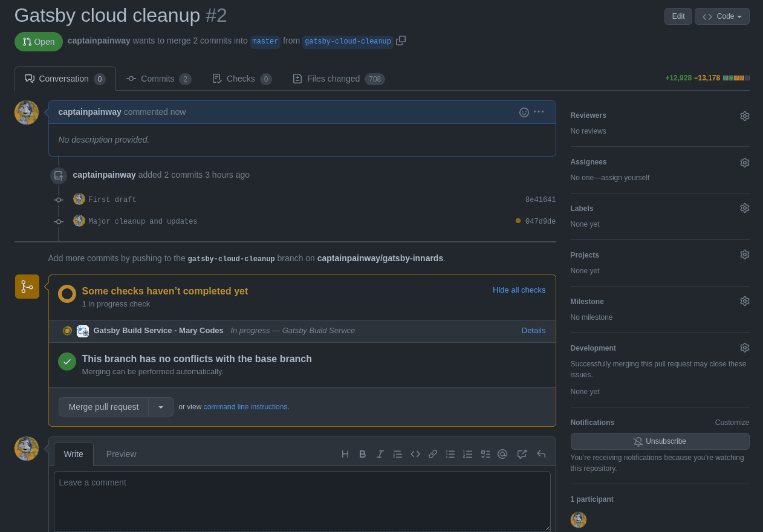The image size is (763, 532).
Task: Select the Write tab in the comment box
Action: click(74, 454)
